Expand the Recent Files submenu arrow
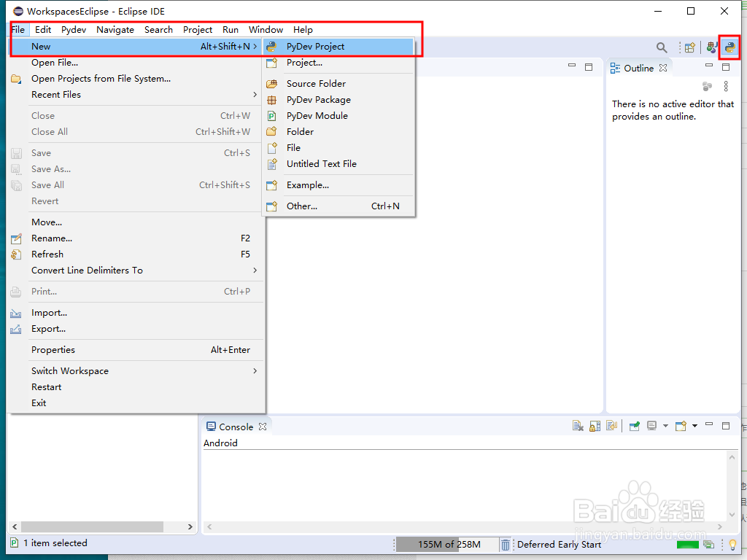This screenshot has height=560, width=747. point(255,95)
